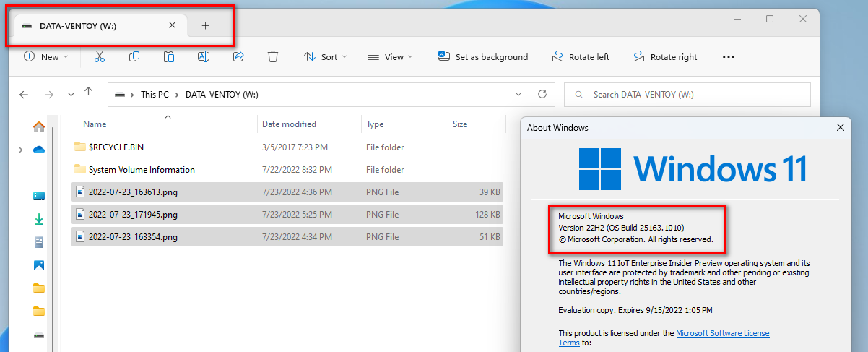
Task: Open OneDrive cloud in navigation pane
Action: 39,150
